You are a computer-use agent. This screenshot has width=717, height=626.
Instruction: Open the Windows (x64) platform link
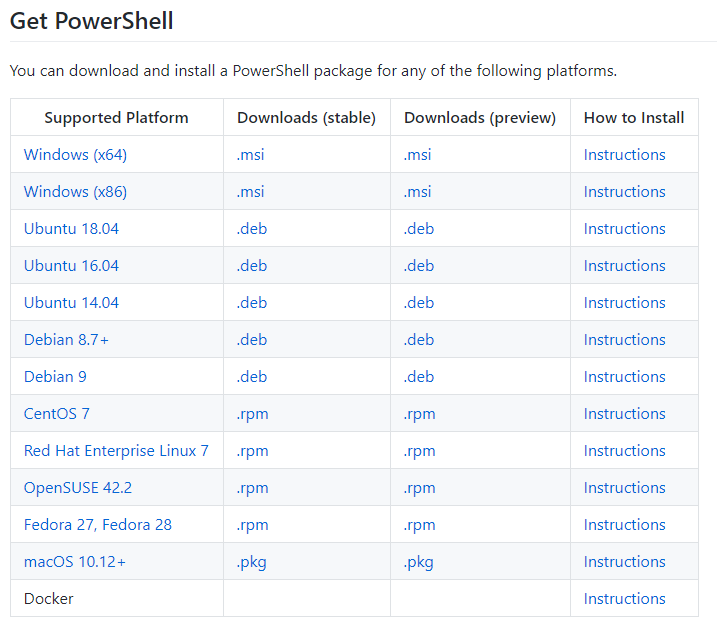[75, 155]
